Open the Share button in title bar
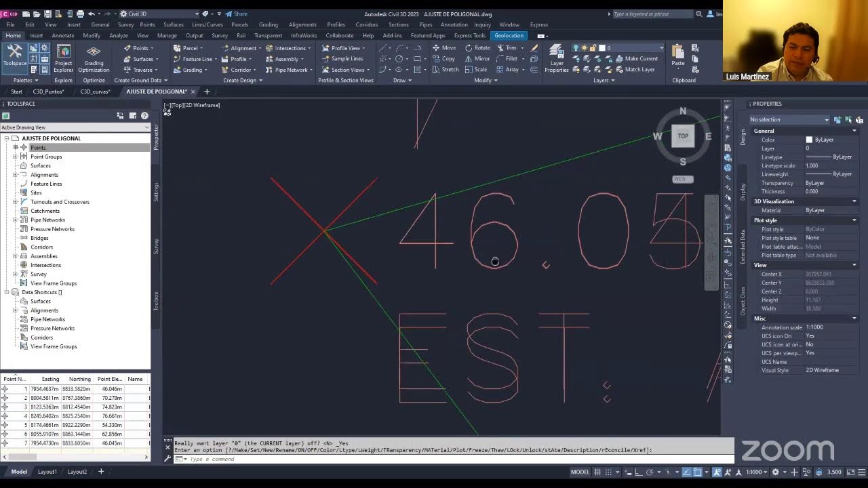 click(236, 14)
